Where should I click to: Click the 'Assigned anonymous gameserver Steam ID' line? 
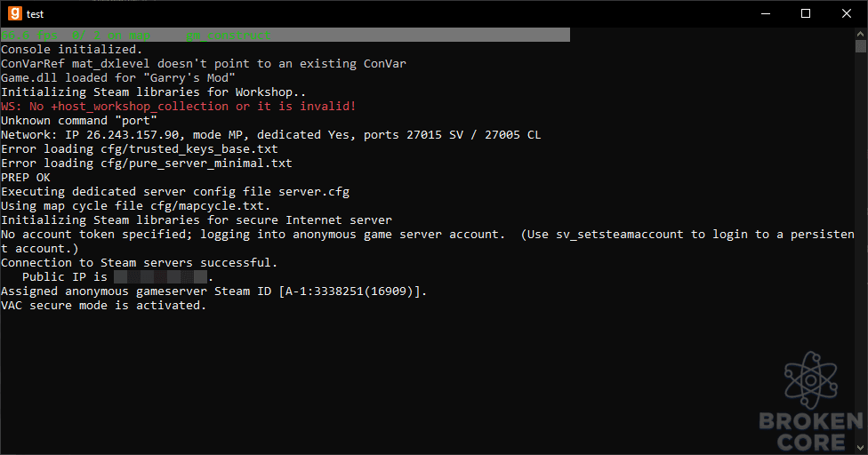click(213, 291)
